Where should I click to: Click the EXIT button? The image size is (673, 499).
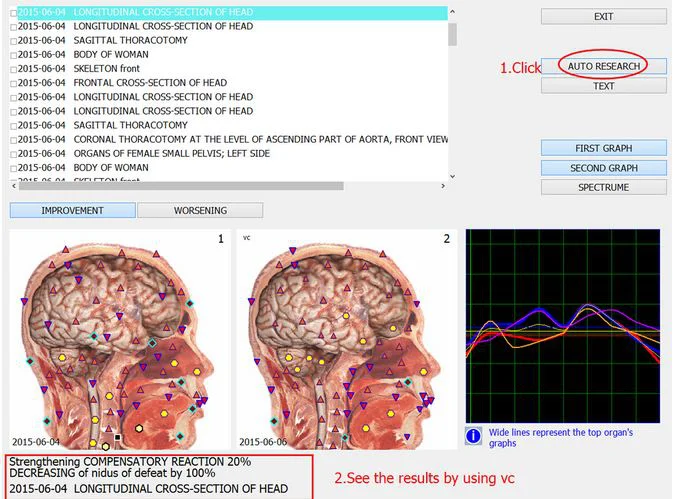click(603, 17)
